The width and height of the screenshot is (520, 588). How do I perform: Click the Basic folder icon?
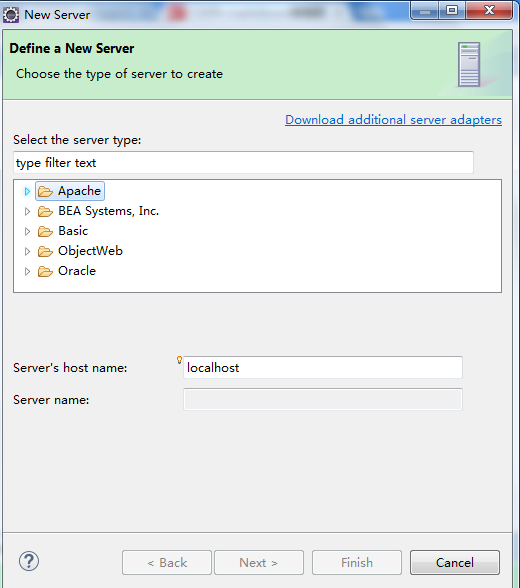45,231
